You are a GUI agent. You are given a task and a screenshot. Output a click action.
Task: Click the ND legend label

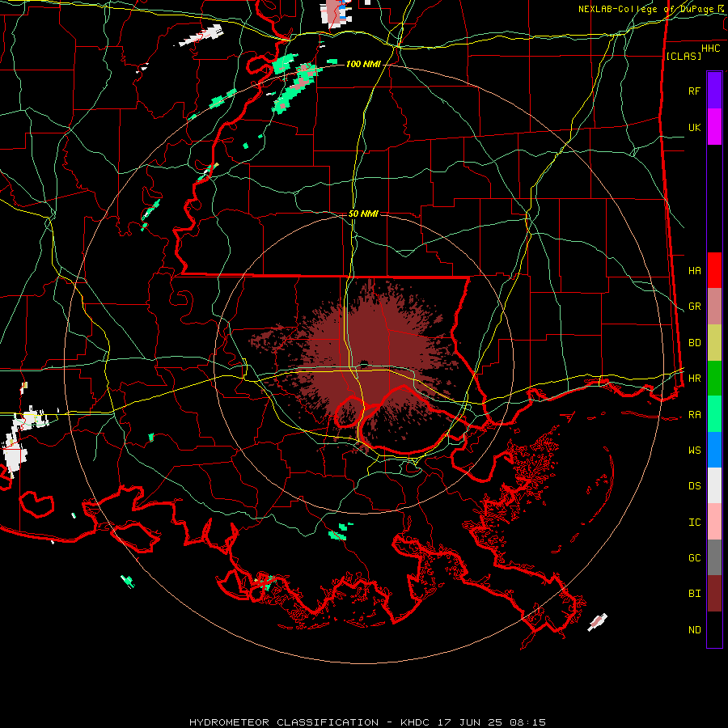click(x=695, y=630)
